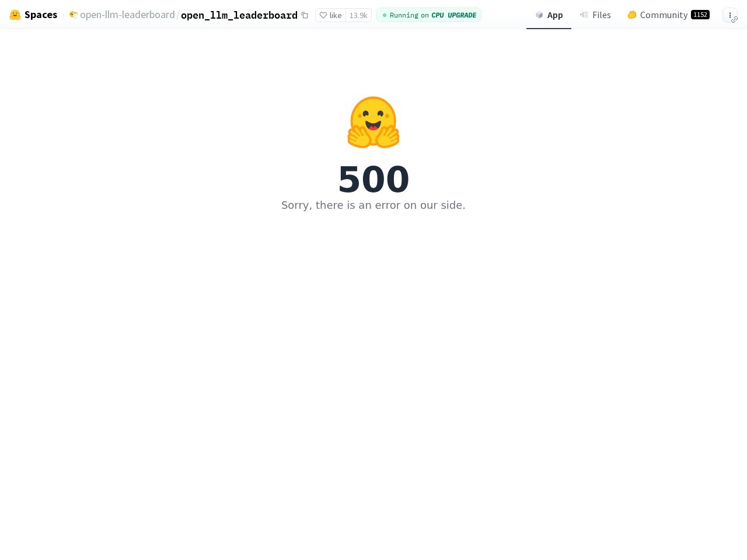View the 13.9k likes count
This screenshot has height=560, width=747.
[358, 15]
